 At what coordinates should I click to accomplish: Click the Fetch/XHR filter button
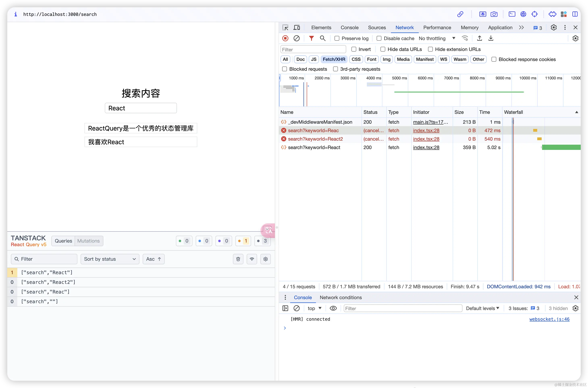(x=334, y=59)
